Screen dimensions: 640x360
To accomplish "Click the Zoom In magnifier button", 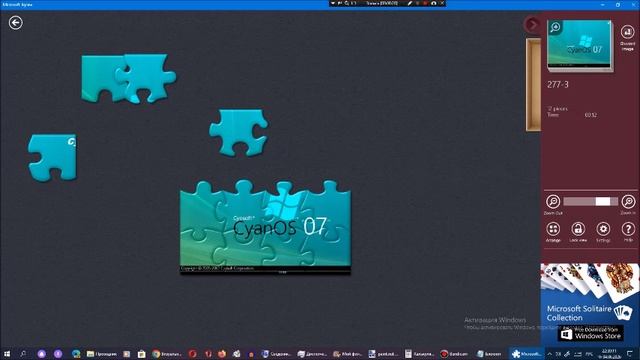I will [x=628, y=202].
